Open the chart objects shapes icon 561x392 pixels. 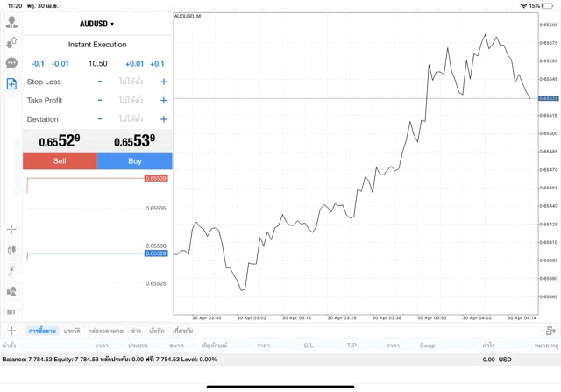[11, 291]
